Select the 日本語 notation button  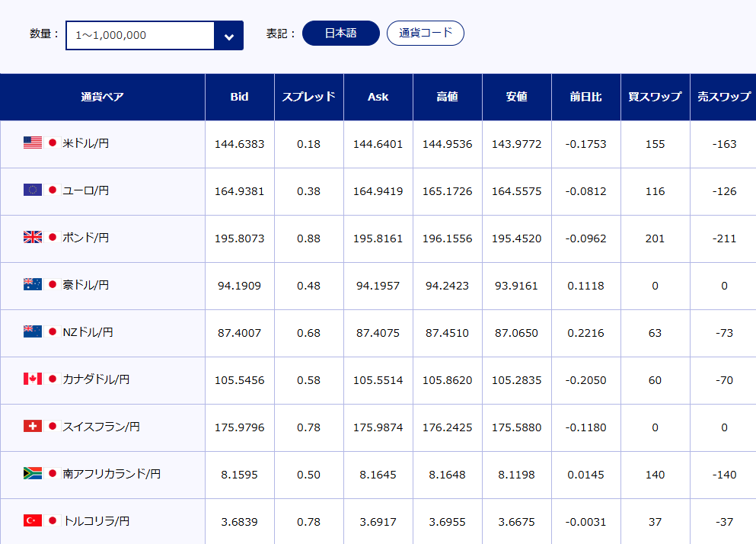pyautogui.click(x=341, y=34)
